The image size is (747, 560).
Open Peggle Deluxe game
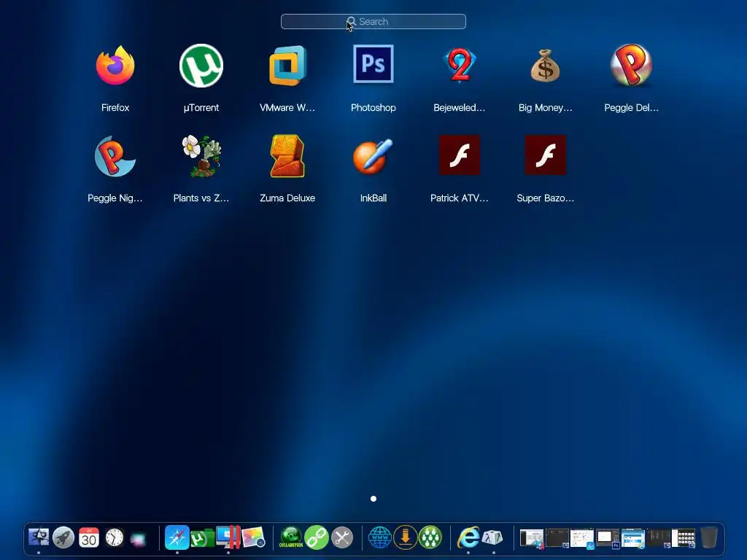click(631, 65)
